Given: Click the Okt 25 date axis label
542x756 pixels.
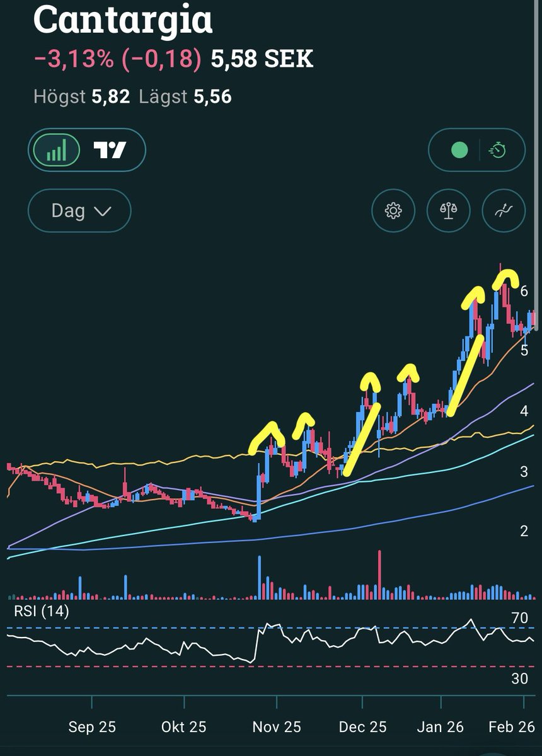Looking at the screenshot, I should [184, 727].
